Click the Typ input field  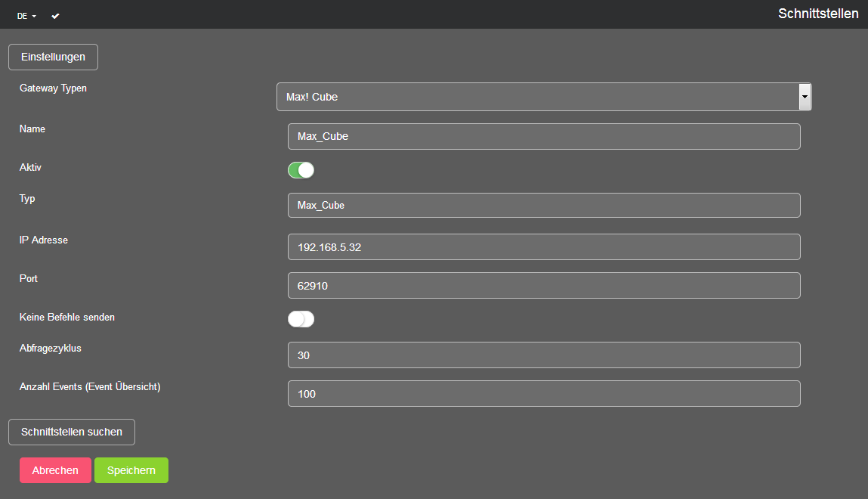tap(544, 205)
